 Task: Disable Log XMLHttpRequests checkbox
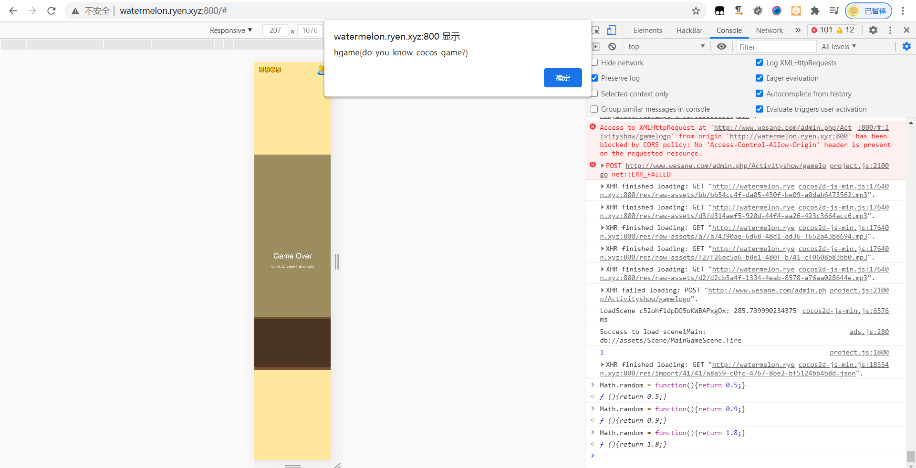[x=760, y=62]
